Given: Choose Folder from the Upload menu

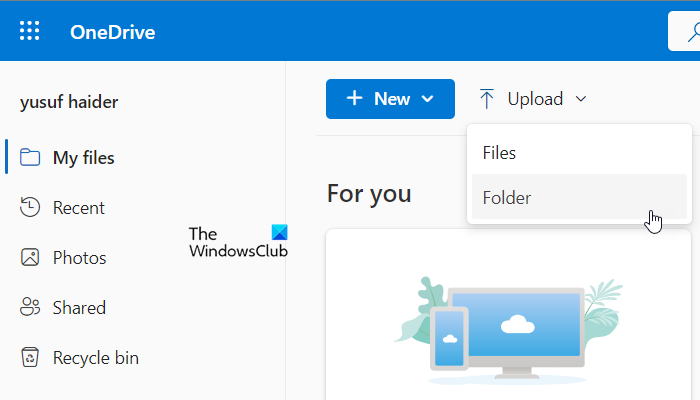Looking at the screenshot, I should click(x=579, y=197).
